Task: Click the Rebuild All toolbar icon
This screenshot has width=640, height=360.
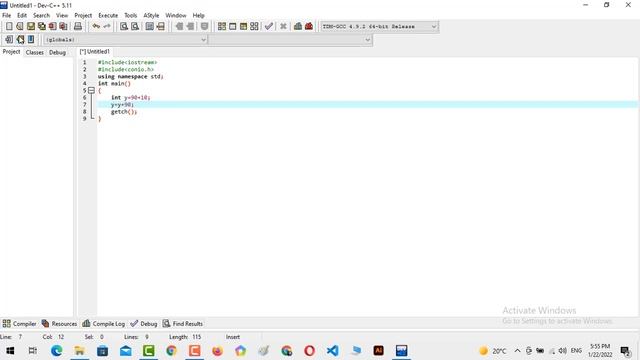Action: point(254,27)
